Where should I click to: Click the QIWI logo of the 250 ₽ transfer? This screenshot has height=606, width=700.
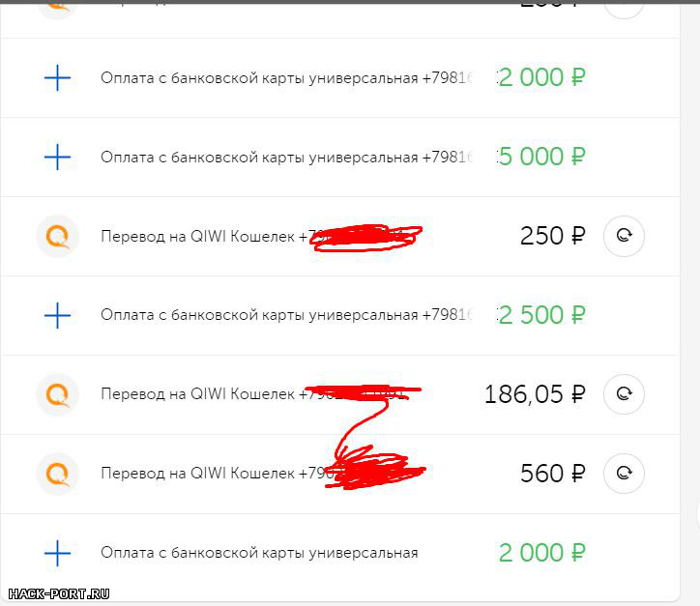click(x=58, y=236)
